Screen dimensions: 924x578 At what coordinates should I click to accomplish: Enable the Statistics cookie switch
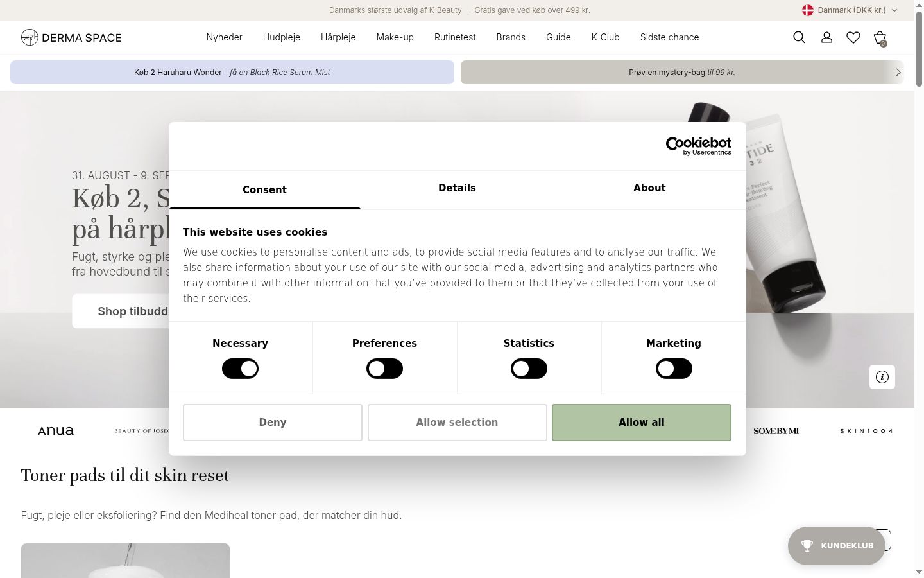(529, 369)
